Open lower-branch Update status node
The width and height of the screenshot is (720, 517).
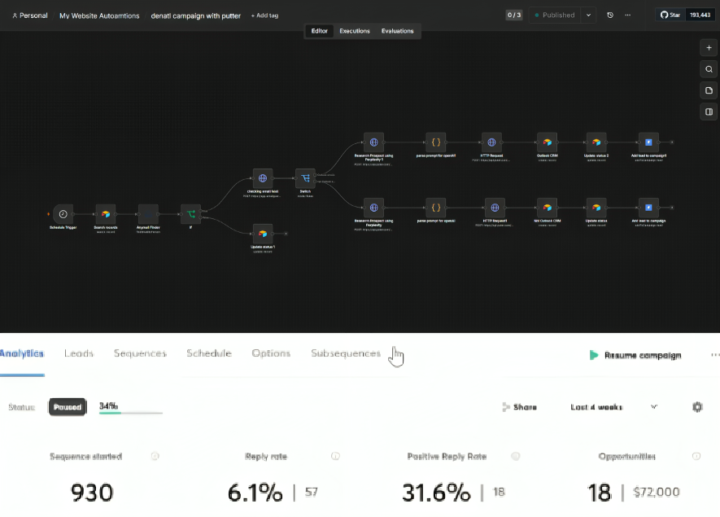[x=596, y=208]
